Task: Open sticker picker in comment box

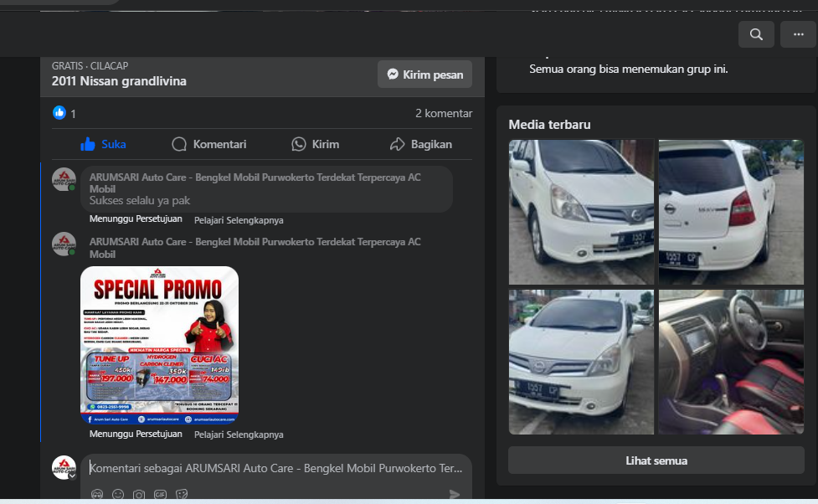Action: point(182,494)
